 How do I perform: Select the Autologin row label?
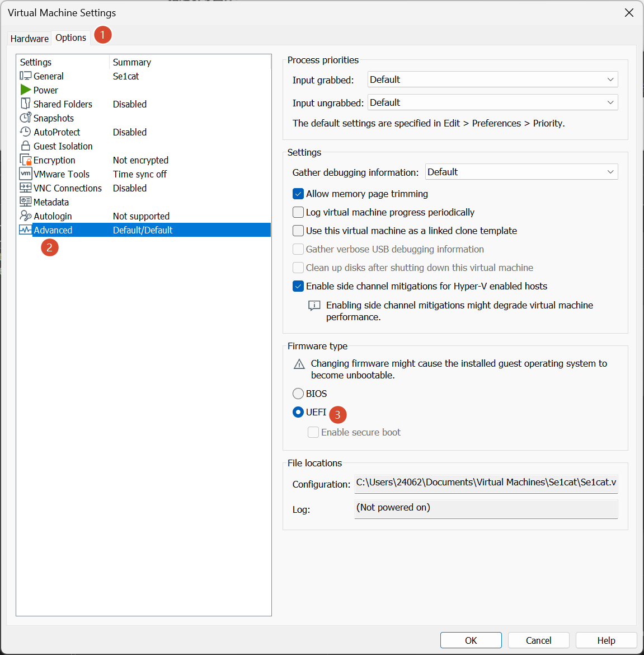point(53,216)
